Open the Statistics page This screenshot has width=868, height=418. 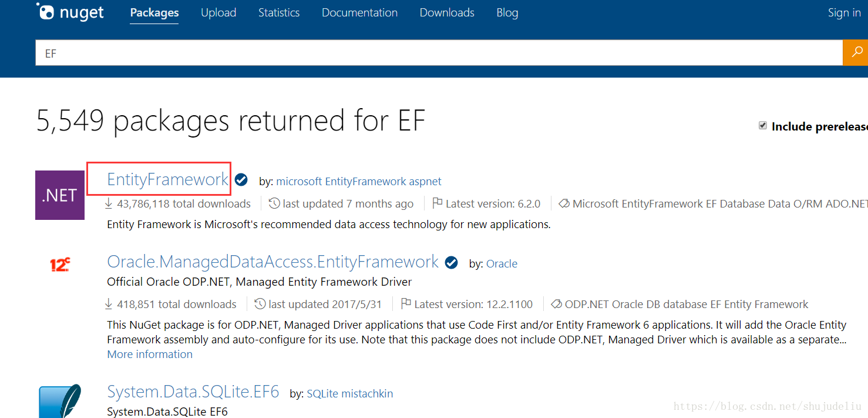(x=279, y=12)
